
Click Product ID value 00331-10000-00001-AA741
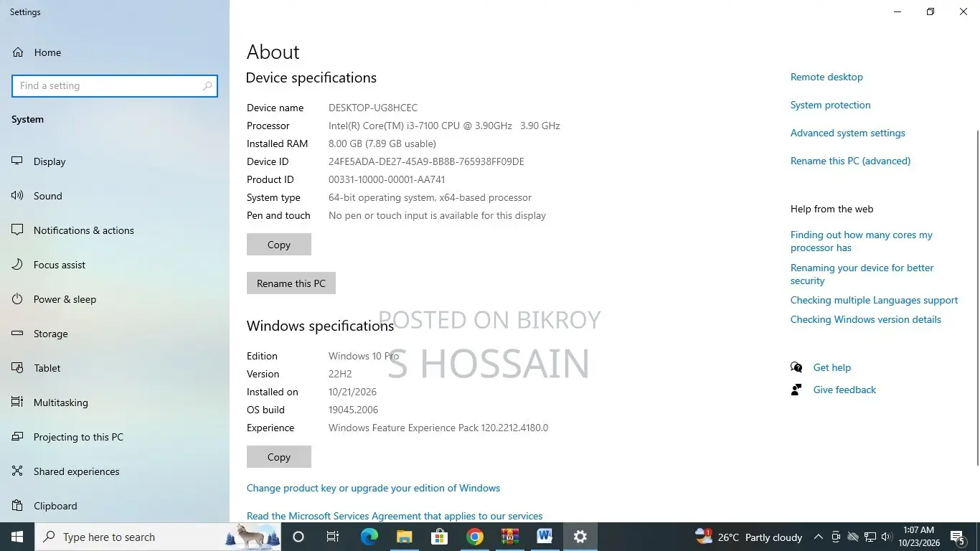(x=387, y=179)
